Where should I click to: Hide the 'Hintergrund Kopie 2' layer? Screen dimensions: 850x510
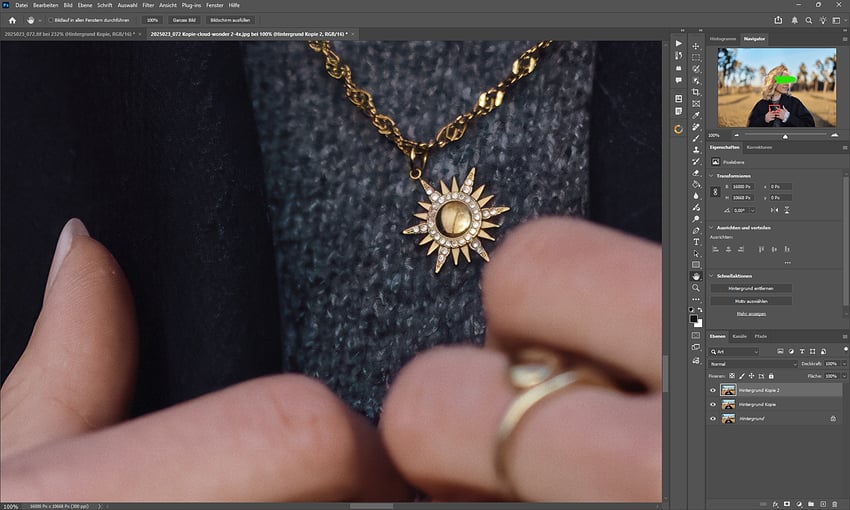[x=713, y=390]
